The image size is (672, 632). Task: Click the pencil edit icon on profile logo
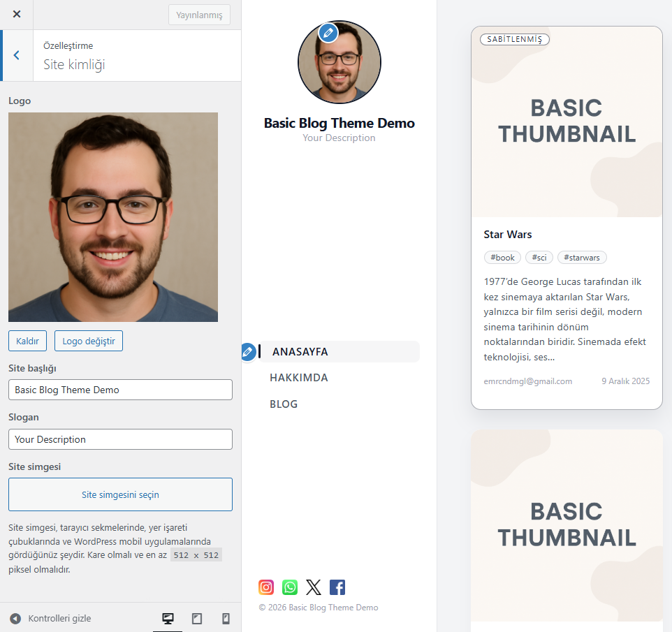328,33
